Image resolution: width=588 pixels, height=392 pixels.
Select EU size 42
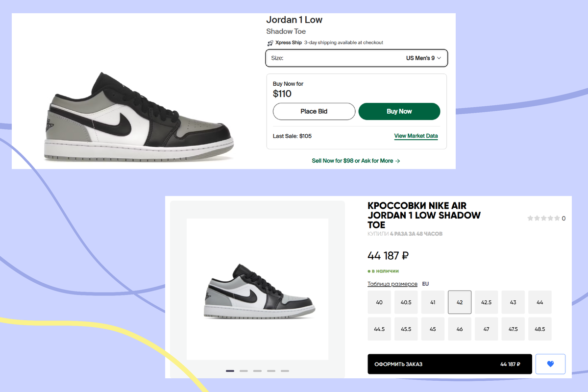[460, 302]
